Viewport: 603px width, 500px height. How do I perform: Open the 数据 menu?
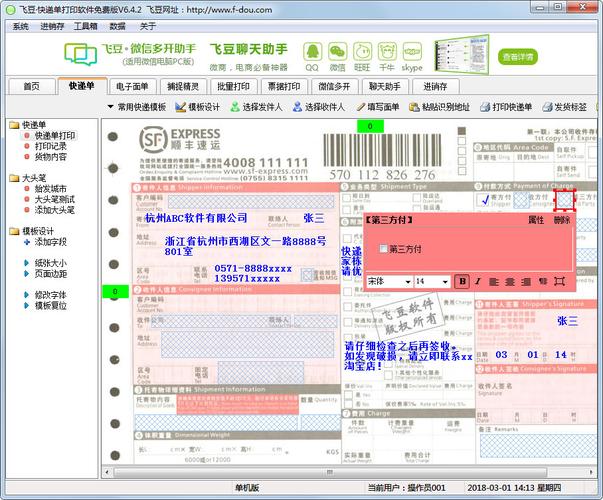tap(117, 26)
